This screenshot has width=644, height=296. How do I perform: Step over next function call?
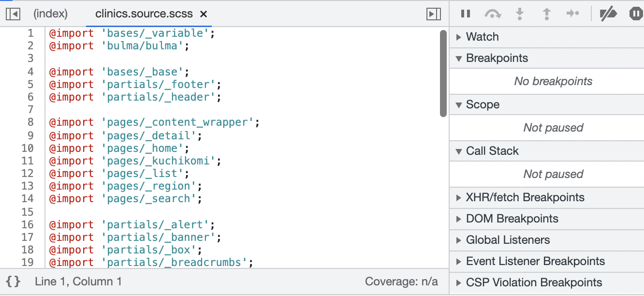click(493, 14)
